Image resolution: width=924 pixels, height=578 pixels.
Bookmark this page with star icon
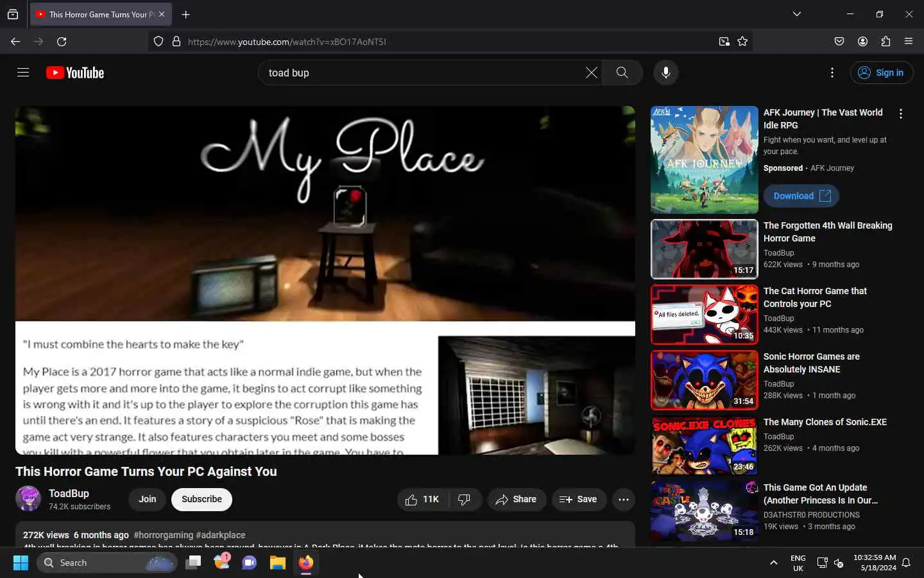point(742,42)
